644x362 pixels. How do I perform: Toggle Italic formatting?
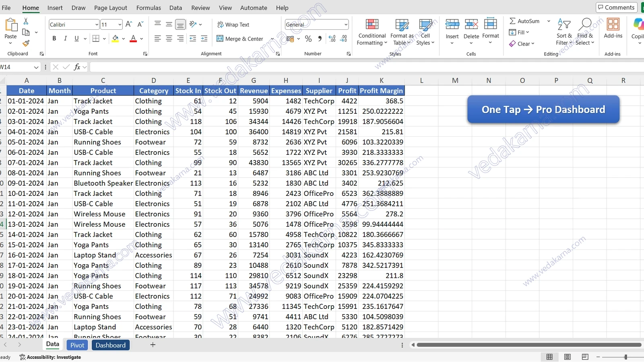(x=65, y=39)
